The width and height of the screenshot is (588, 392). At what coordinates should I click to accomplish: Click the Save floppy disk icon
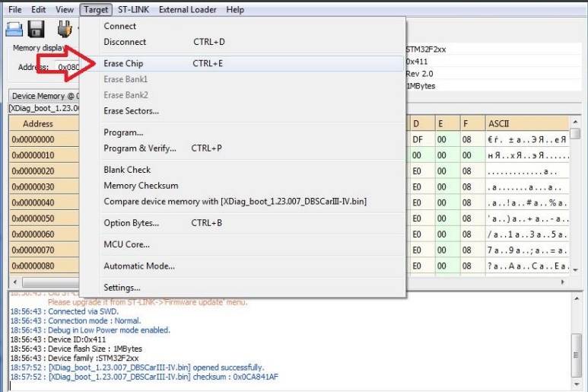click(x=36, y=29)
